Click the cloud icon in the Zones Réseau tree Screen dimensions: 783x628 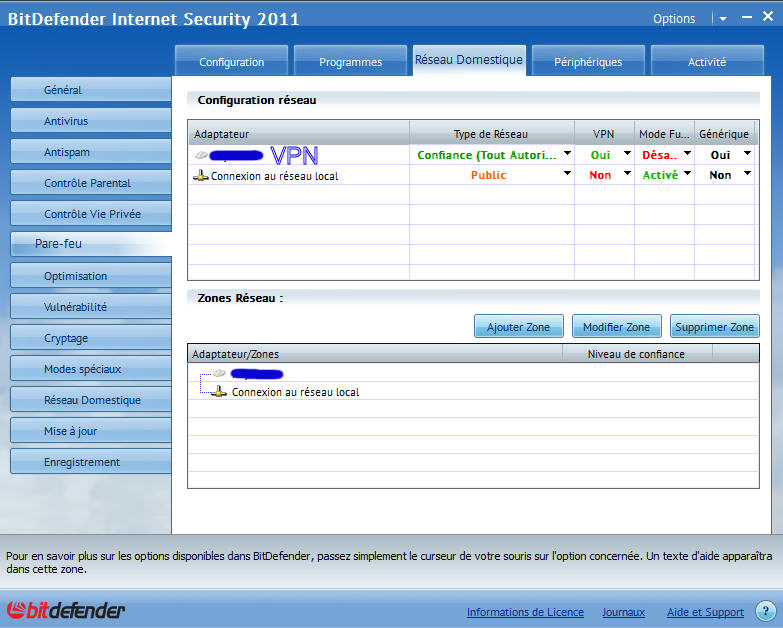coord(219,373)
